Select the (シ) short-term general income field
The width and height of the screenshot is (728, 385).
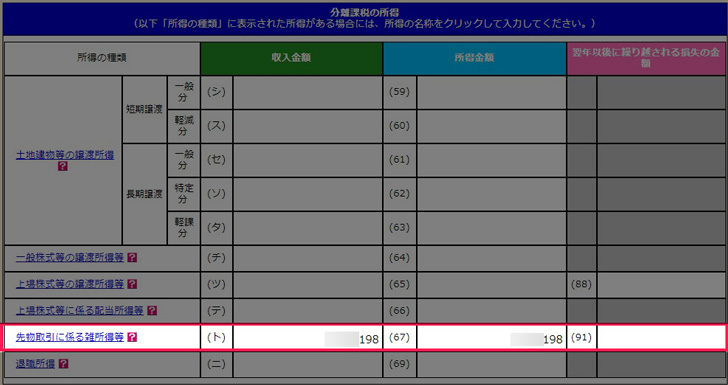tap(307, 92)
